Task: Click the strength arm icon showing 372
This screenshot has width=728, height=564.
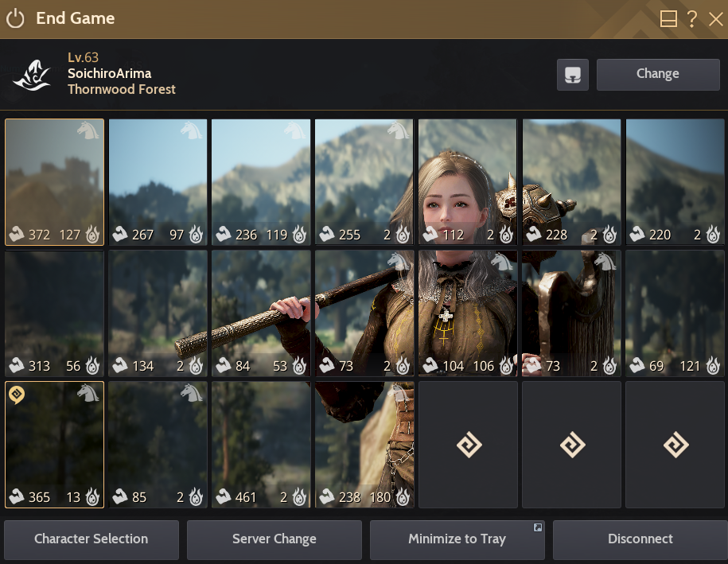Action: point(17,234)
